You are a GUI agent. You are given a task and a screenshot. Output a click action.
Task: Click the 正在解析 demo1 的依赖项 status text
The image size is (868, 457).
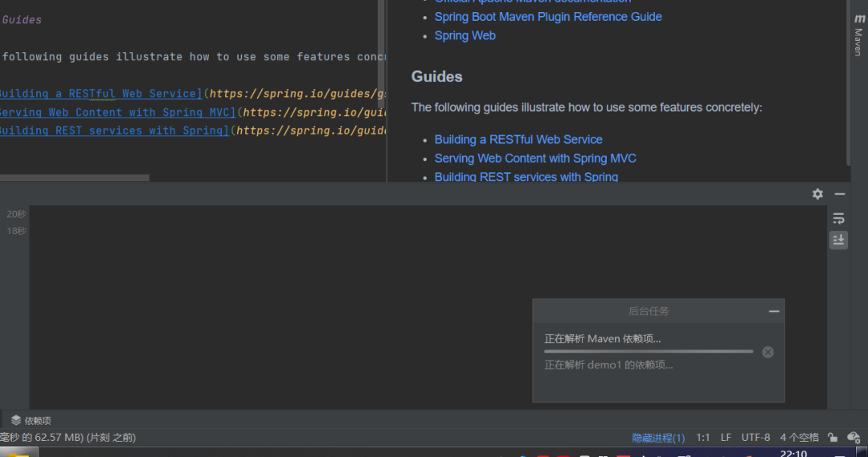pyautogui.click(x=608, y=365)
